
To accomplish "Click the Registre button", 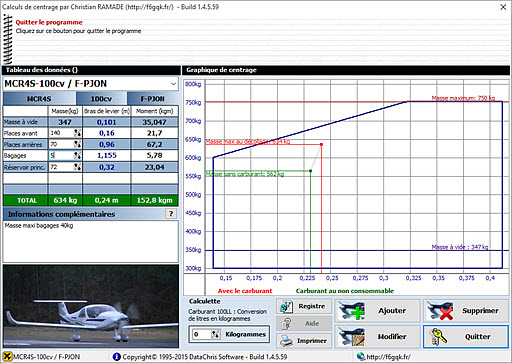I will 304,306.
